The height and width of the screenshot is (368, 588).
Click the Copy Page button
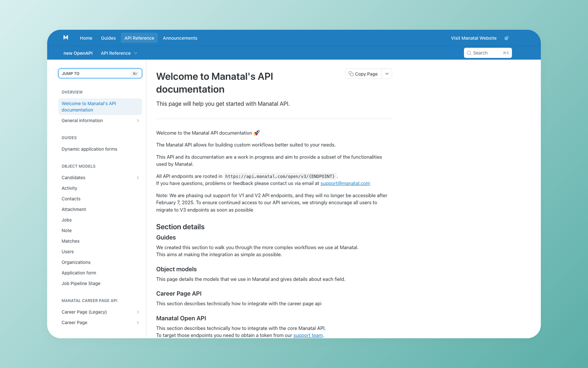click(364, 74)
